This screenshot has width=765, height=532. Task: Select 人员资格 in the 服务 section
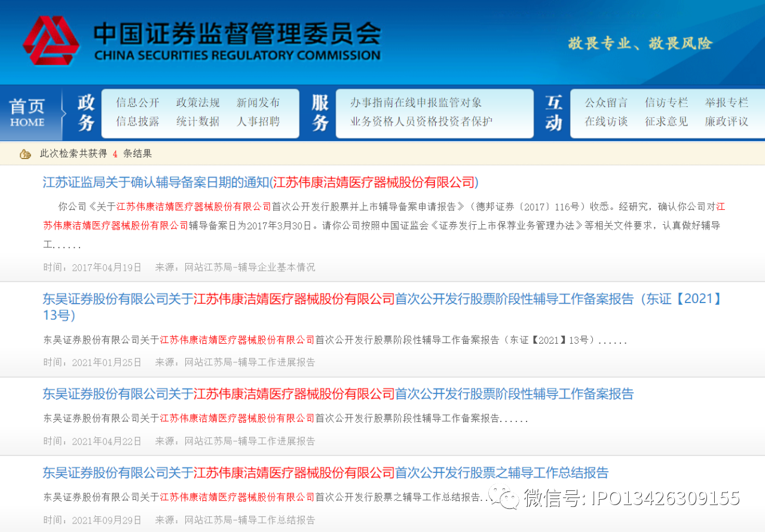[416, 121]
